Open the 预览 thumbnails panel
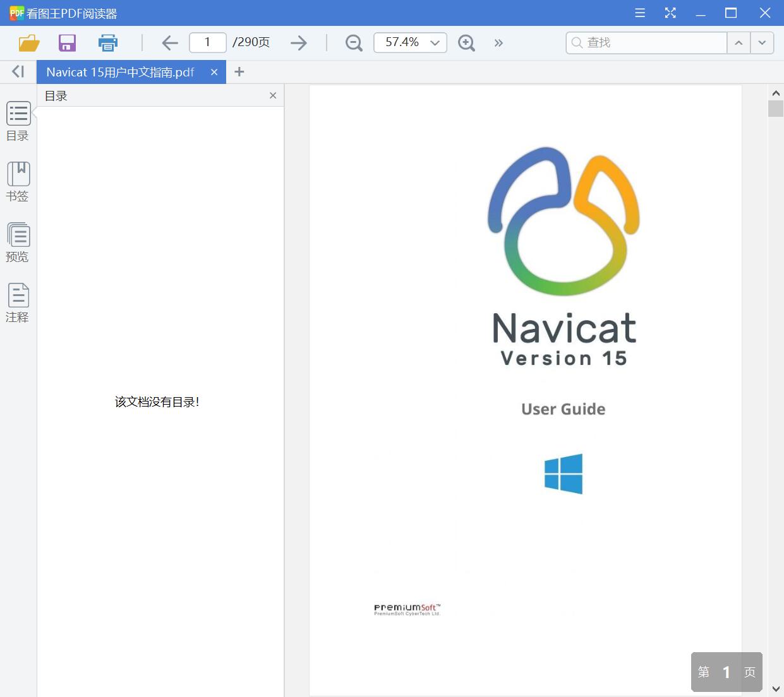 coord(18,242)
